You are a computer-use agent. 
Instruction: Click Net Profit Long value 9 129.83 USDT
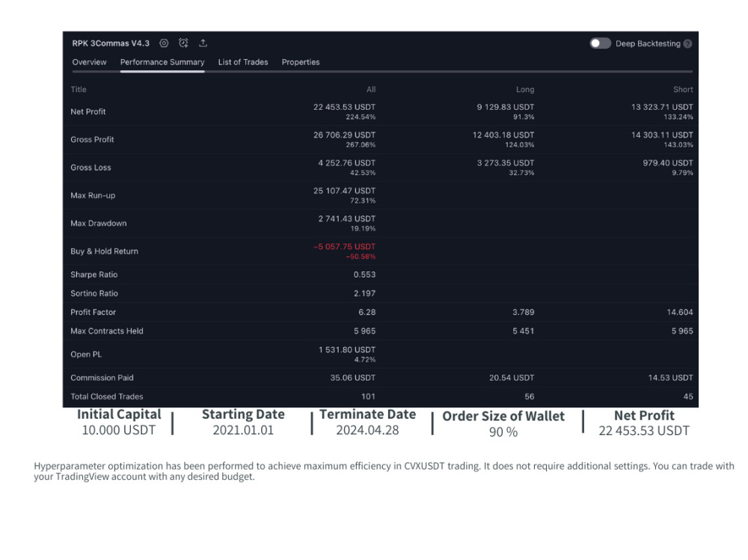click(506, 107)
